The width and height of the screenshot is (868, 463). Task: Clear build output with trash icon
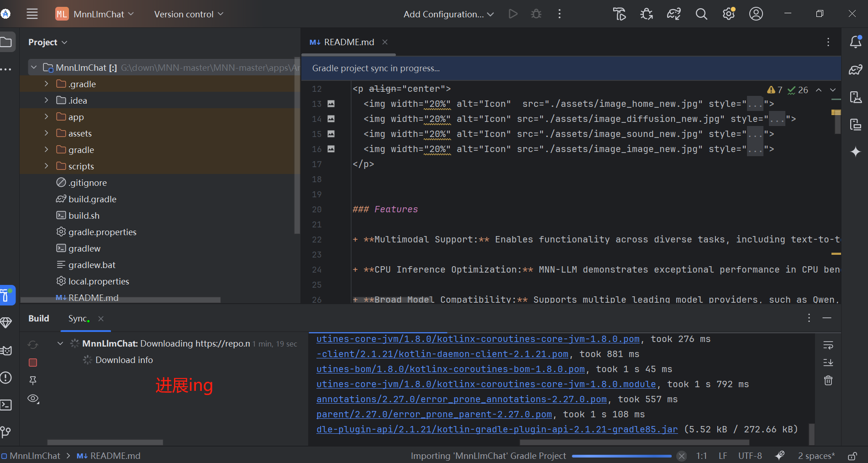pyautogui.click(x=828, y=380)
